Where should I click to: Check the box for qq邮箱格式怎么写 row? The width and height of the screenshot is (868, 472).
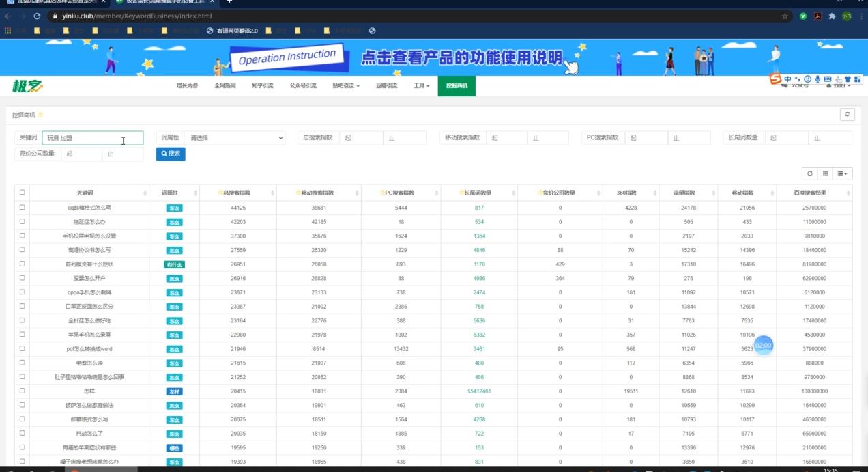pyautogui.click(x=23, y=207)
